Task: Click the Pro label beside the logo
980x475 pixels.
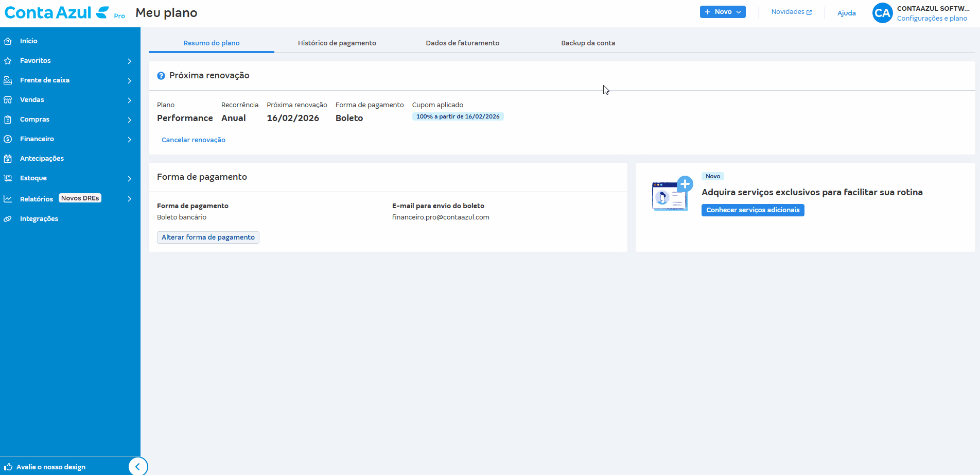Action: 119,16
